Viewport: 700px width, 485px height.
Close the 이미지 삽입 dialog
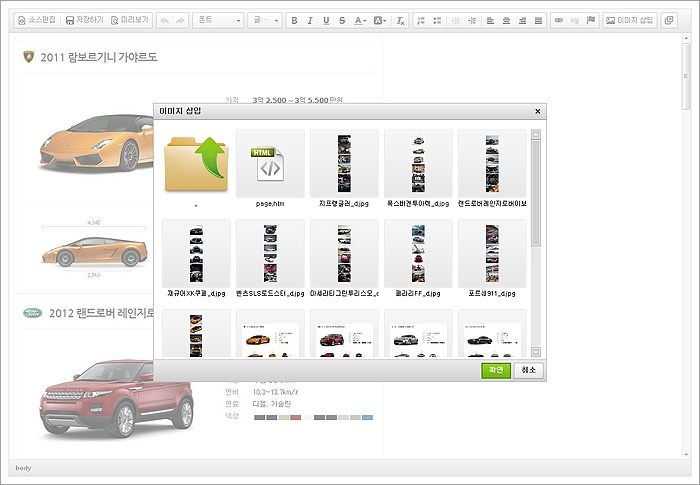point(538,111)
